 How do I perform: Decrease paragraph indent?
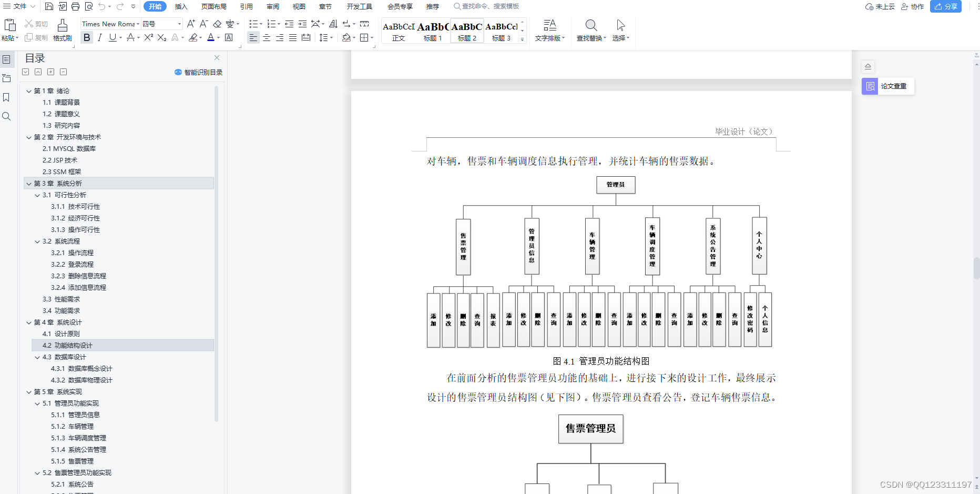(289, 24)
